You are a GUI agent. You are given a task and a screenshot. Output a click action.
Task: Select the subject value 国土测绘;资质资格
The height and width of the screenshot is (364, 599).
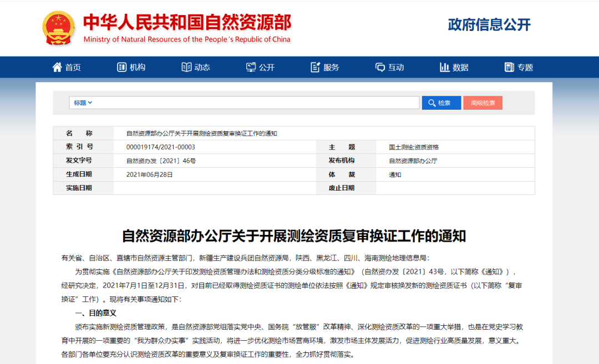[x=414, y=147]
